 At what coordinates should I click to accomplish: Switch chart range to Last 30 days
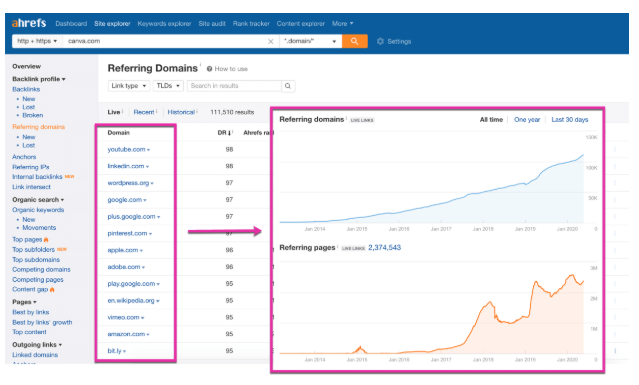click(570, 120)
